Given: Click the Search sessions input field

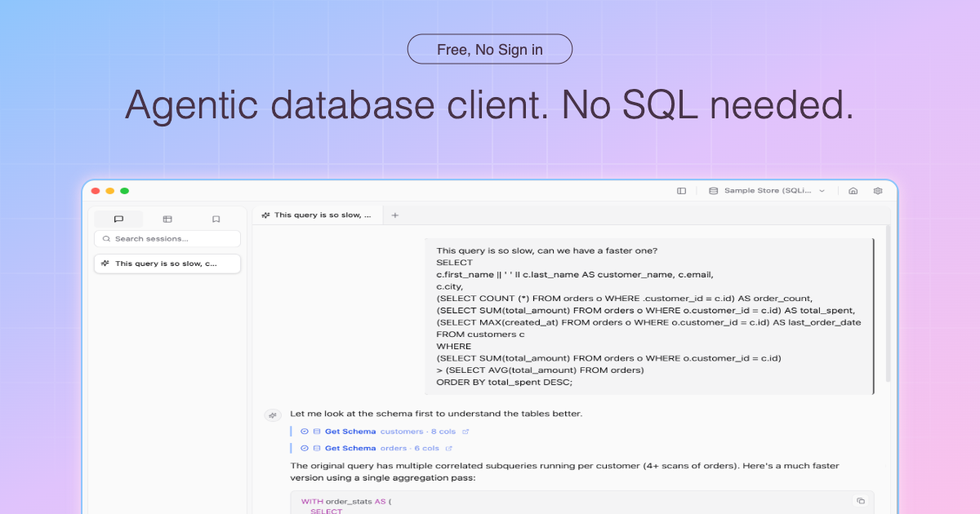Looking at the screenshot, I should (167, 239).
